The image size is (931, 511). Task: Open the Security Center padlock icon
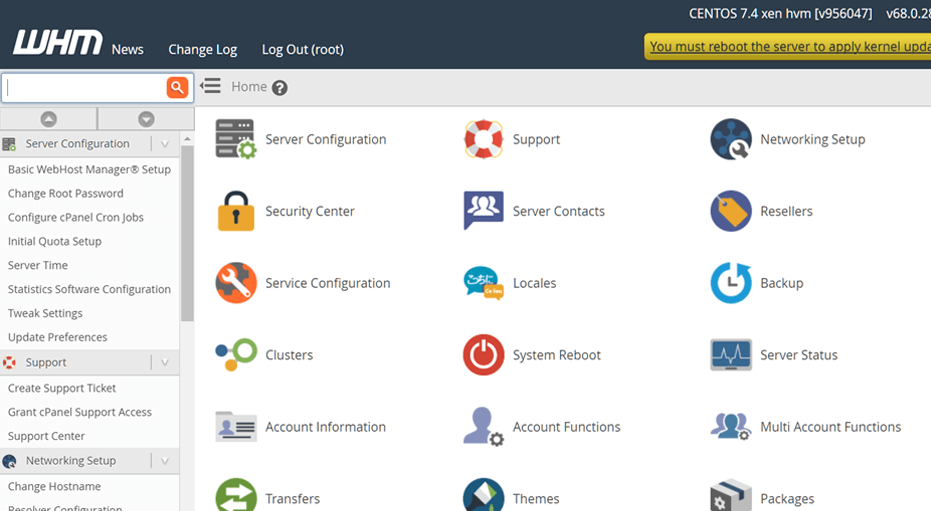[x=236, y=211]
